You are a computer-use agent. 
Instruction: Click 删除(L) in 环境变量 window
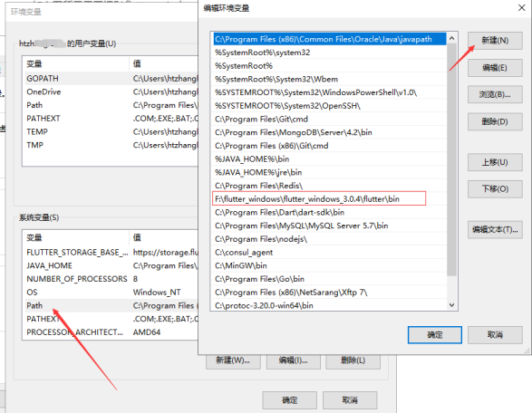pos(353,360)
